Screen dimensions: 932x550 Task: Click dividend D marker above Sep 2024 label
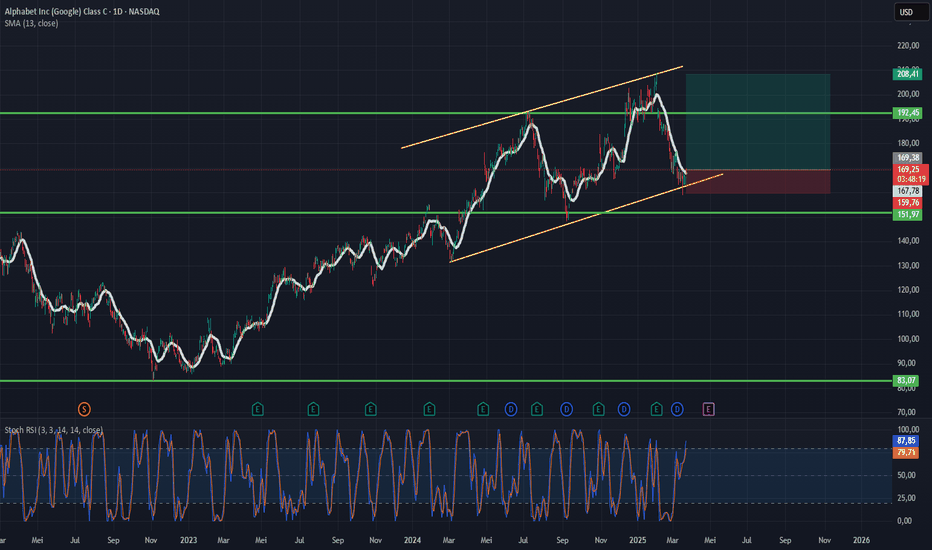(566, 409)
